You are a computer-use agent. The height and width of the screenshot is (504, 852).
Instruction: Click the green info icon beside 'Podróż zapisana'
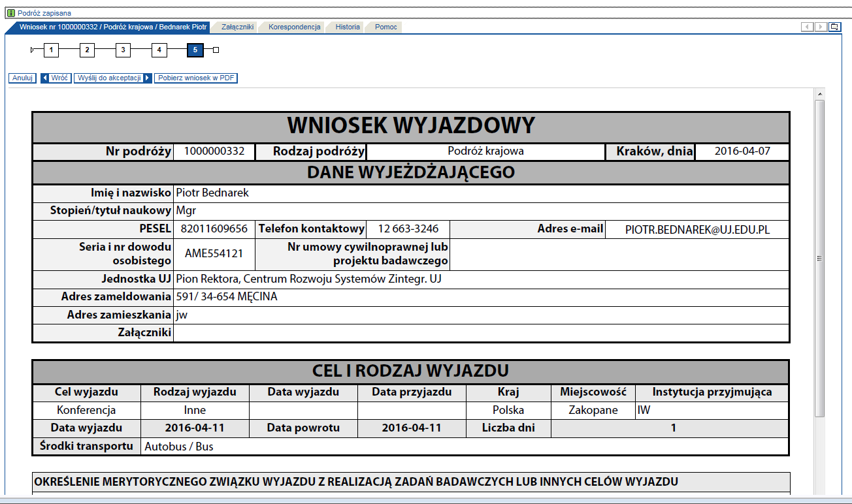click(11, 13)
